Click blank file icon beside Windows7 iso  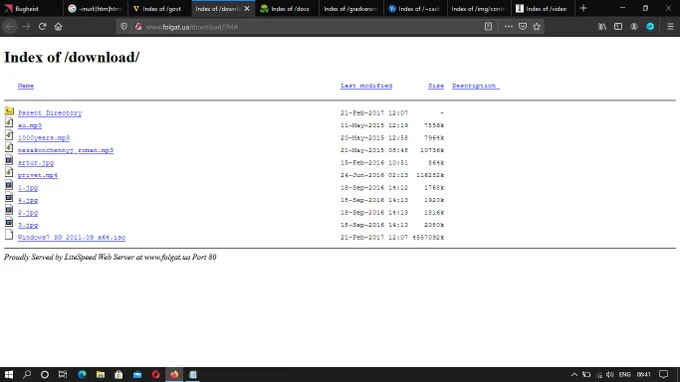coord(9,235)
